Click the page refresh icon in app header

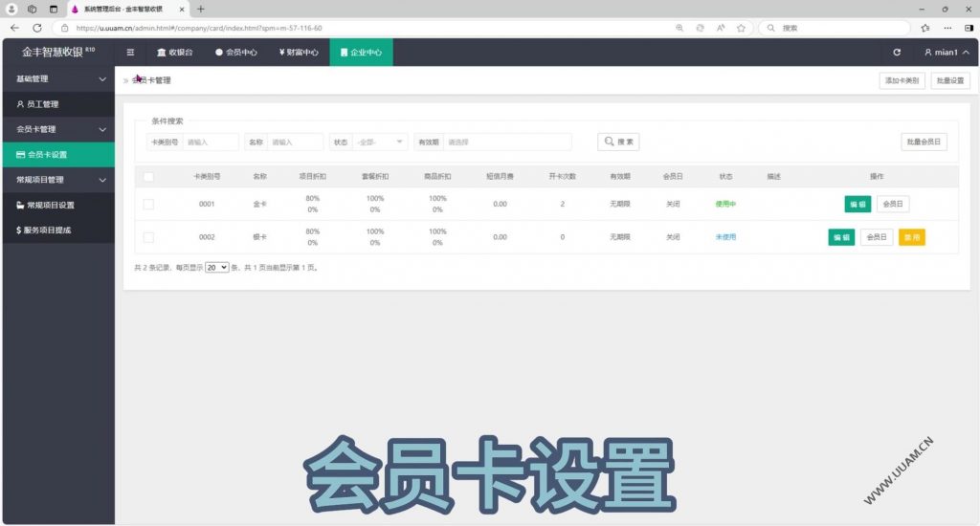click(897, 53)
